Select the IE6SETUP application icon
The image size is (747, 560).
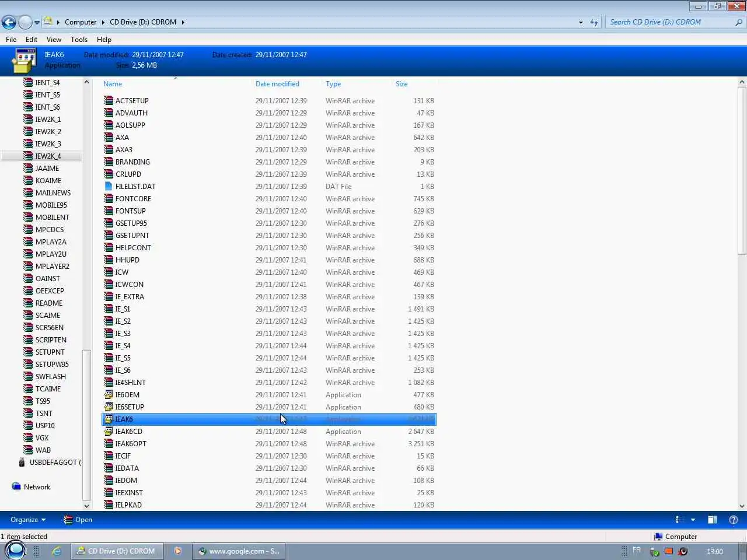point(109,407)
